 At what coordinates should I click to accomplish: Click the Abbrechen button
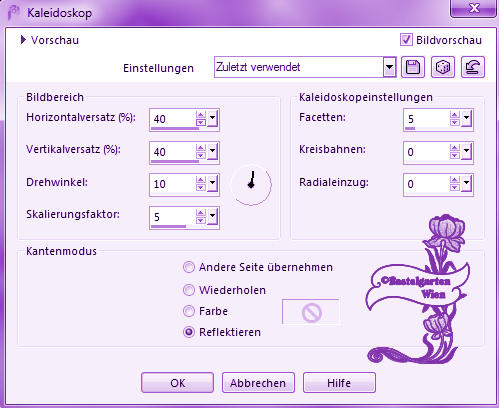click(x=258, y=383)
